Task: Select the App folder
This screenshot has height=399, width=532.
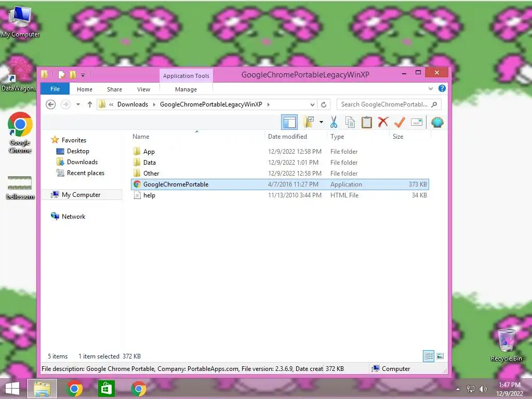Action: pyautogui.click(x=280, y=152)
